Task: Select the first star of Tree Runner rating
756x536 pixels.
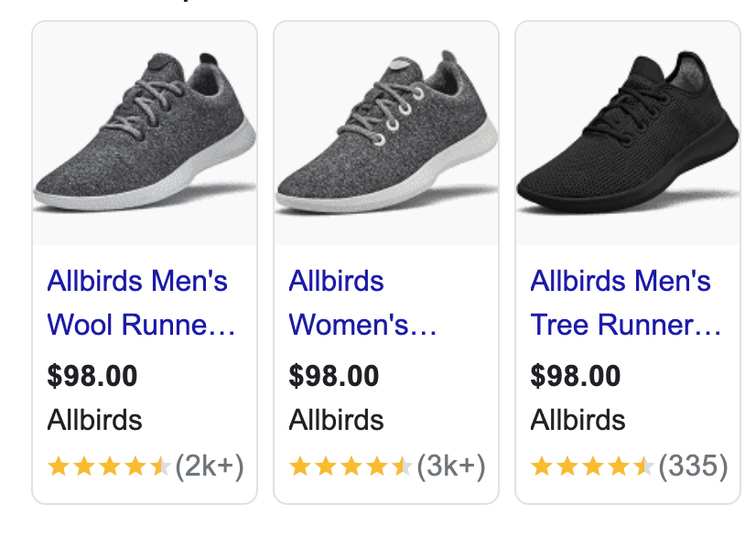Action: pos(540,466)
